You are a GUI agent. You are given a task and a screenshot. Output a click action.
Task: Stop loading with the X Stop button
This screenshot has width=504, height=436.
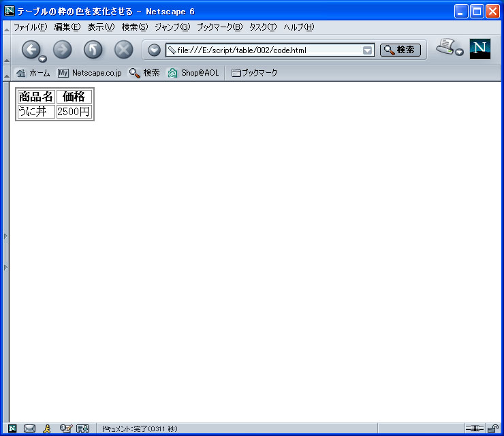(x=124, y=50)
